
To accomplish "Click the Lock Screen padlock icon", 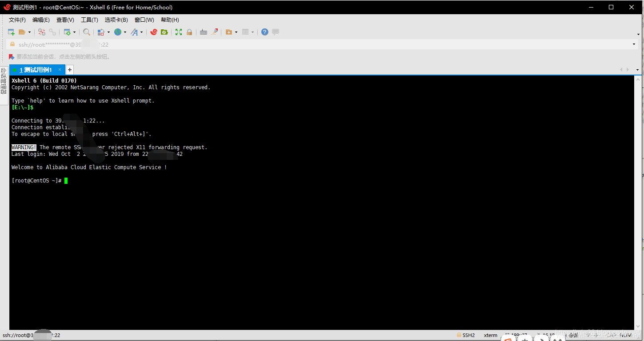I will (189, 32).
